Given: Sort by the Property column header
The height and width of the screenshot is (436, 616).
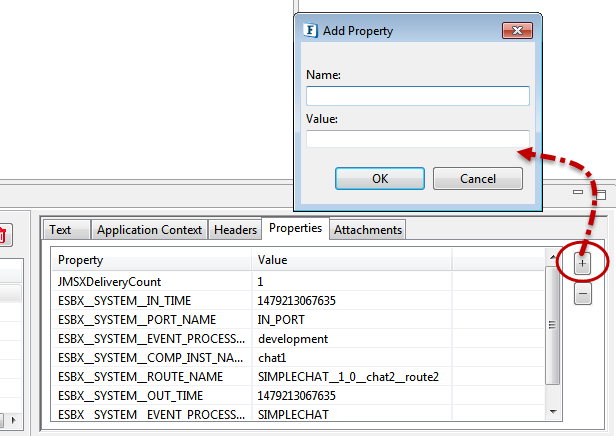Looking at the screenshot, I should pyautogui.click(x=152, y=260).
